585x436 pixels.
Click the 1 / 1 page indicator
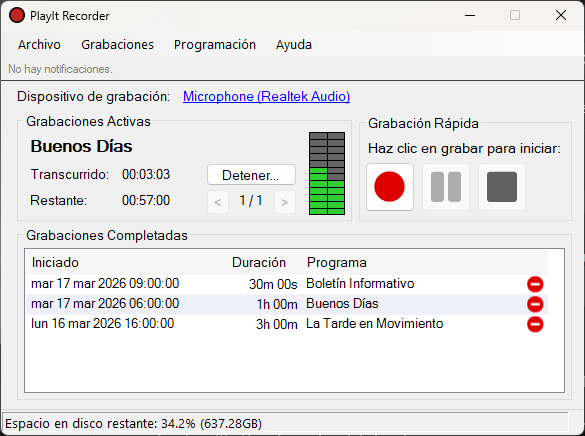pyautogui.click(x=251, y=201)
